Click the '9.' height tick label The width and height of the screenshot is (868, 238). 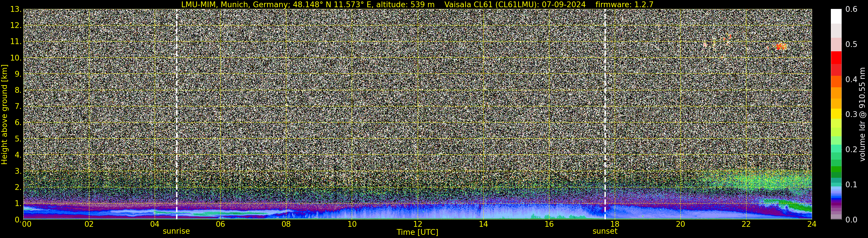pyautogui.click(x=18, y=74)
